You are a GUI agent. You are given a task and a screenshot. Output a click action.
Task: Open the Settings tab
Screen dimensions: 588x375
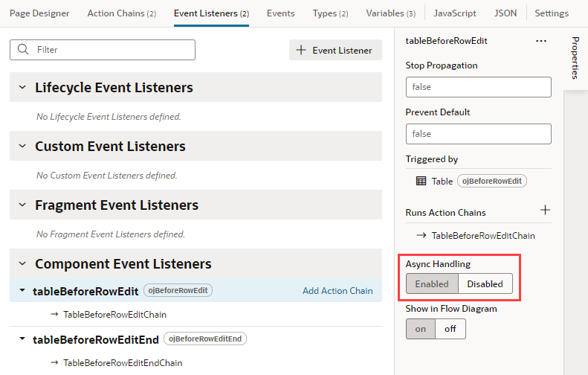click(552, 13)
